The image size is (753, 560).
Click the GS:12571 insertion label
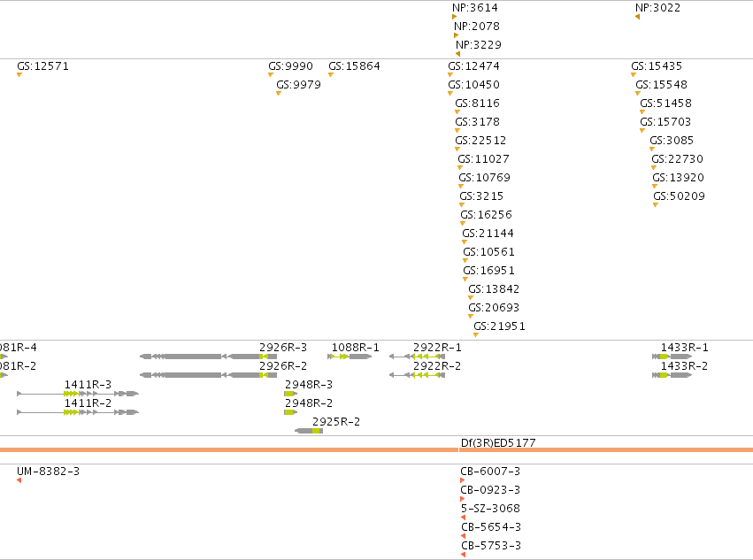tap(42, 66)
